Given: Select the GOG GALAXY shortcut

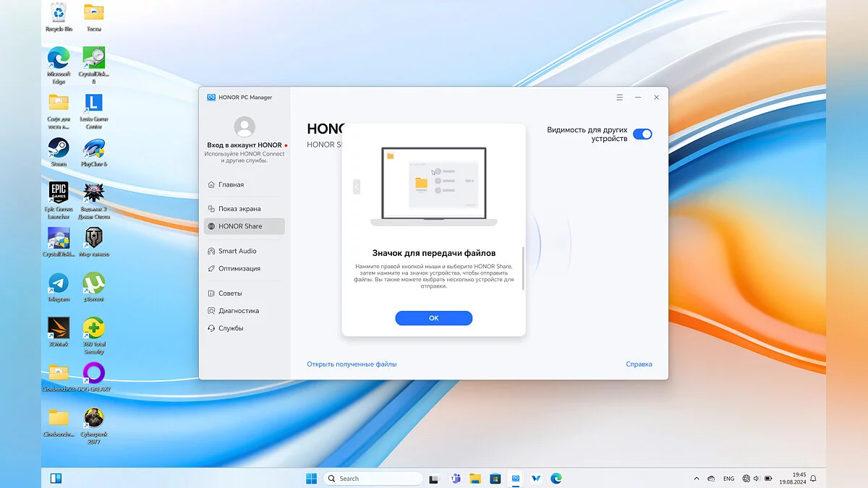Looking at the screenshot, I should point(94,377).
